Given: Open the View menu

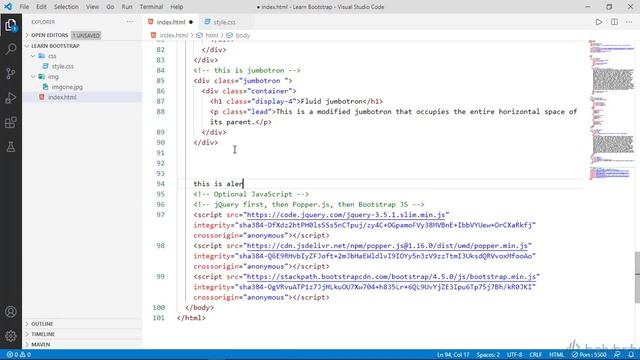Looking at the screenshot, I should click(x=92, y=7).
